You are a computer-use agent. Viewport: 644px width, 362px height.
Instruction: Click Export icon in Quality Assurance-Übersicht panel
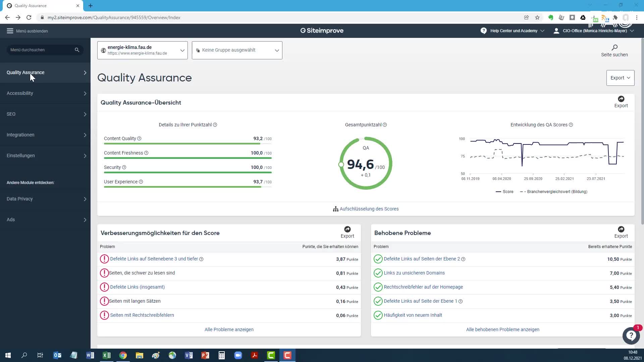tap(621, 99)
